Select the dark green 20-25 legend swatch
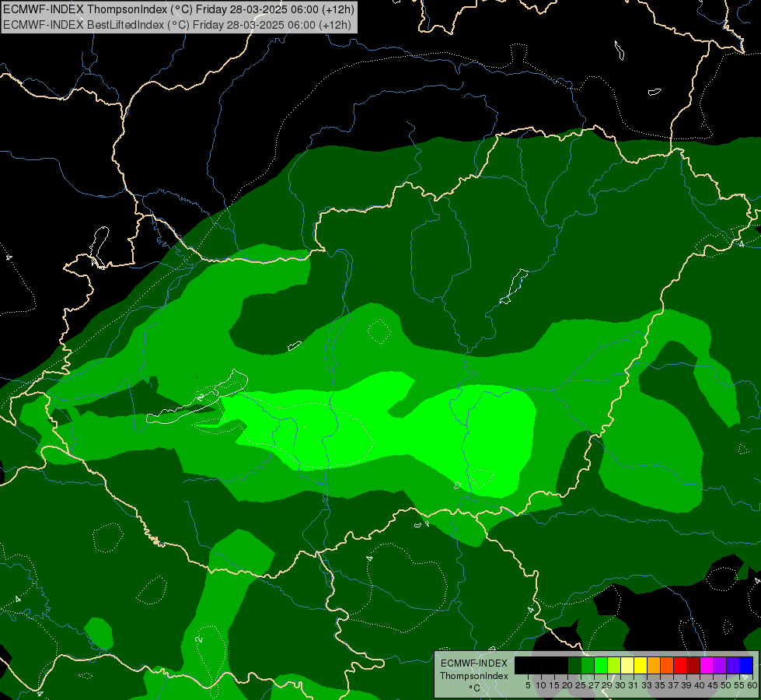Screen dimensions: 761x700 pyautogui.click(x=574, y=665)
